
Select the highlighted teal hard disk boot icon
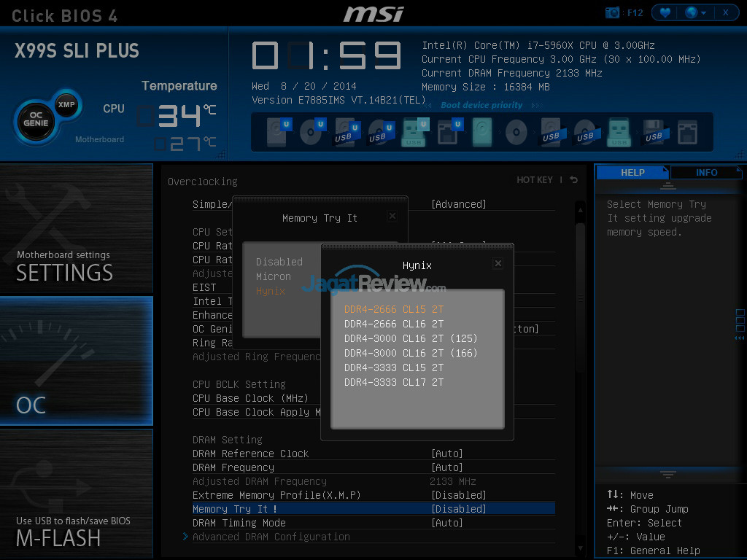(481, 132)
